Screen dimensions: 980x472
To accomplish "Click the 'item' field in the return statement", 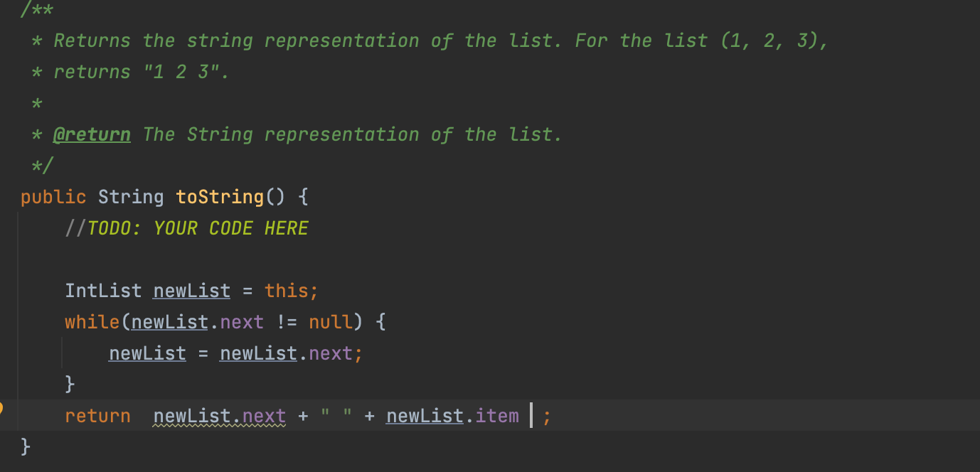I will coord(497,416).
